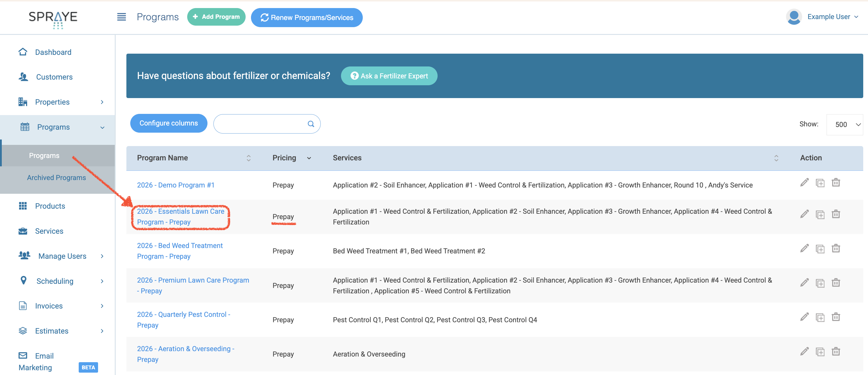Image resolution: width=868 pixels, height=375 pixels.
Task: Expand the Properties sidebar menu
Action: 102,102
